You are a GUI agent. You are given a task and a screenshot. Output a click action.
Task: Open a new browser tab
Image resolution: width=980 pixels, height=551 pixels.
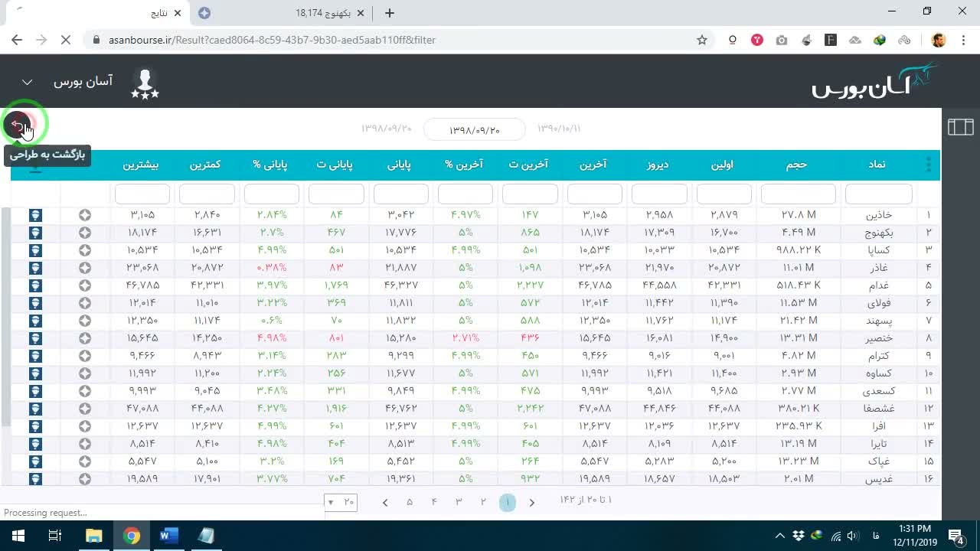click(x=390, y=13)
